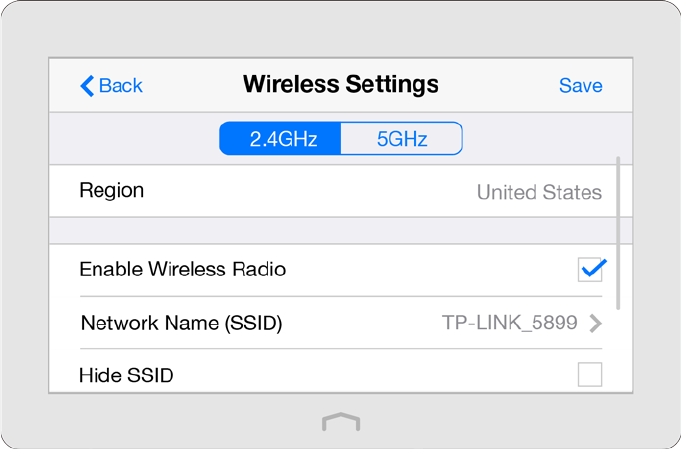Click the Enable Wireless Radio label
This screenshot has height=449, width=681.
point(183,269)
